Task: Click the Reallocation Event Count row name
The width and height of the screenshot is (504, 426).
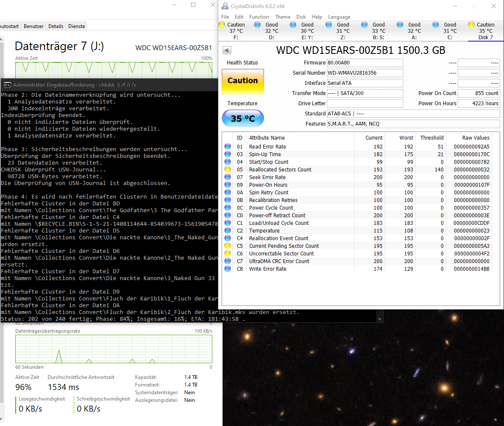Action: tap(279, 238)
